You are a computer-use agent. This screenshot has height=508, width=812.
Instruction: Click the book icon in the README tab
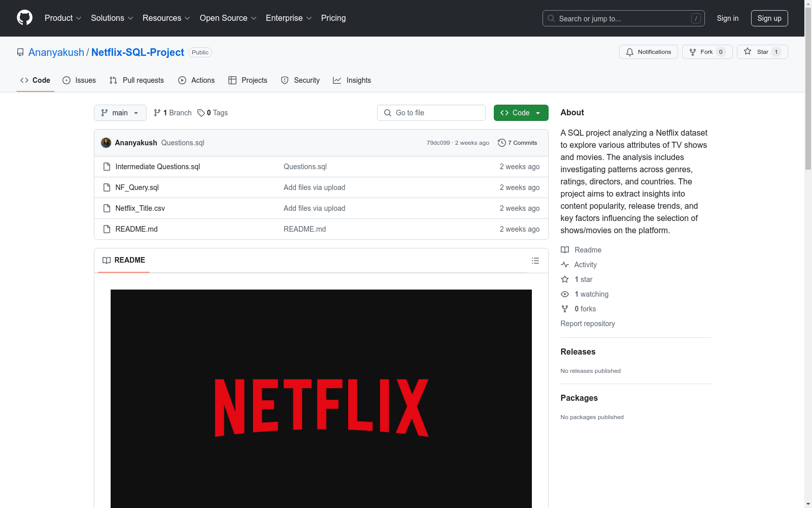point(107,260)
